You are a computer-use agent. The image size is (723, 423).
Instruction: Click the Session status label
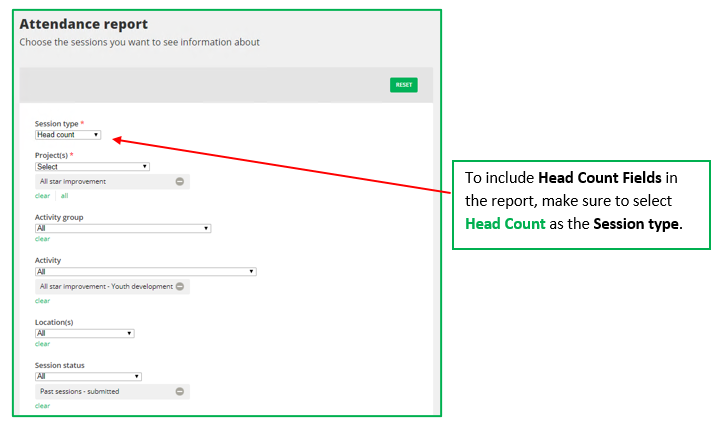59,365
